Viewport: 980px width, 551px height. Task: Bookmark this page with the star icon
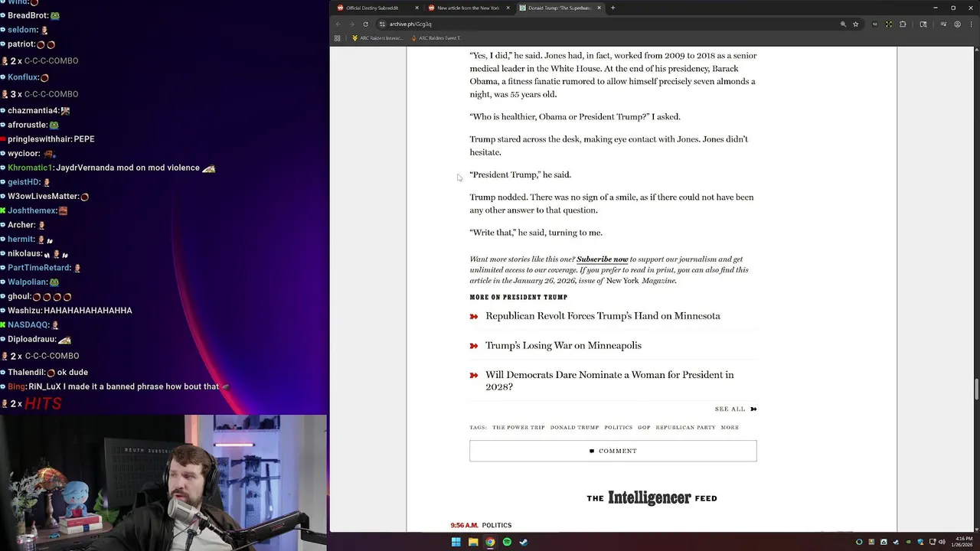[855, 24]
